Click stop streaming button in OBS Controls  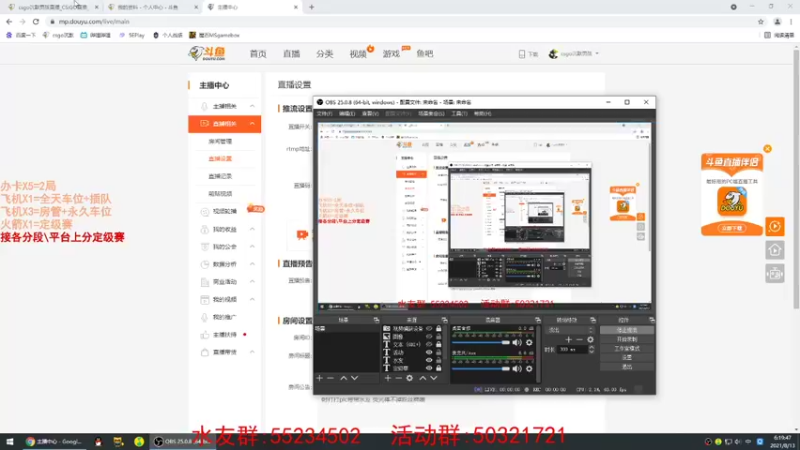(x=627, y=330)
